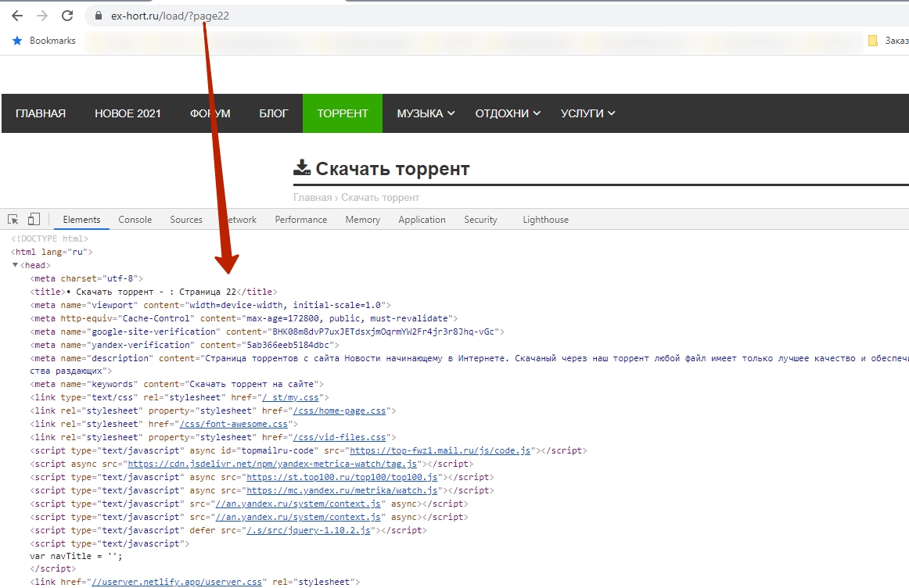The image size is (909, 588).
Task: Switch to the Memory tab
Action: 363,220
